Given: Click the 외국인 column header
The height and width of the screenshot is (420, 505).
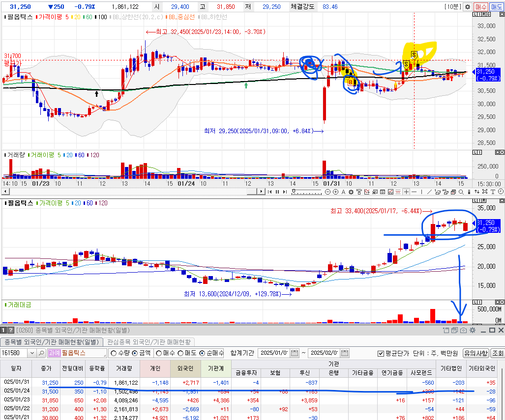Looking at the screenshot, I should [185, 368].
